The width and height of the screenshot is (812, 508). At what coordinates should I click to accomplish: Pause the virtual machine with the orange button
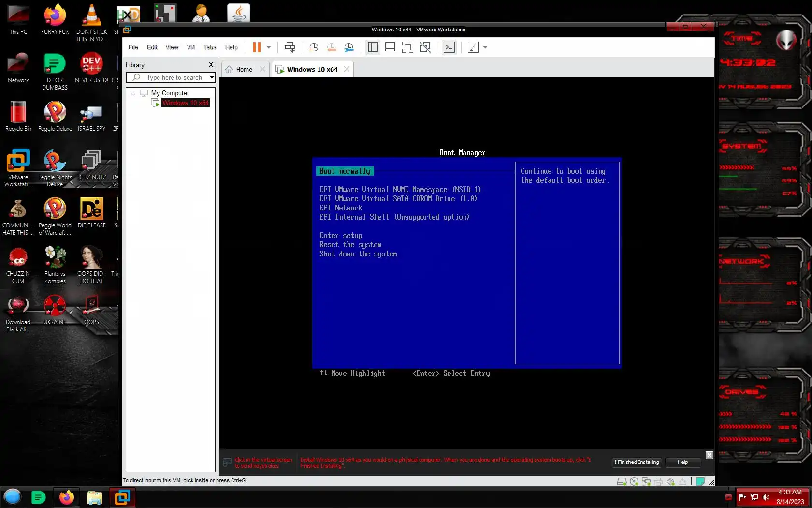(257, 47)
